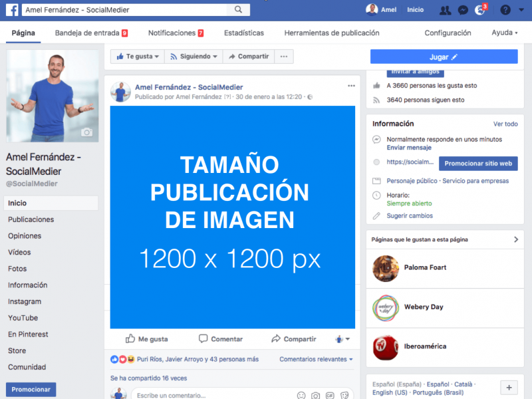
Task: Open sticker picker in comment box
Action: pyautogui.click(x=344, y=395)
